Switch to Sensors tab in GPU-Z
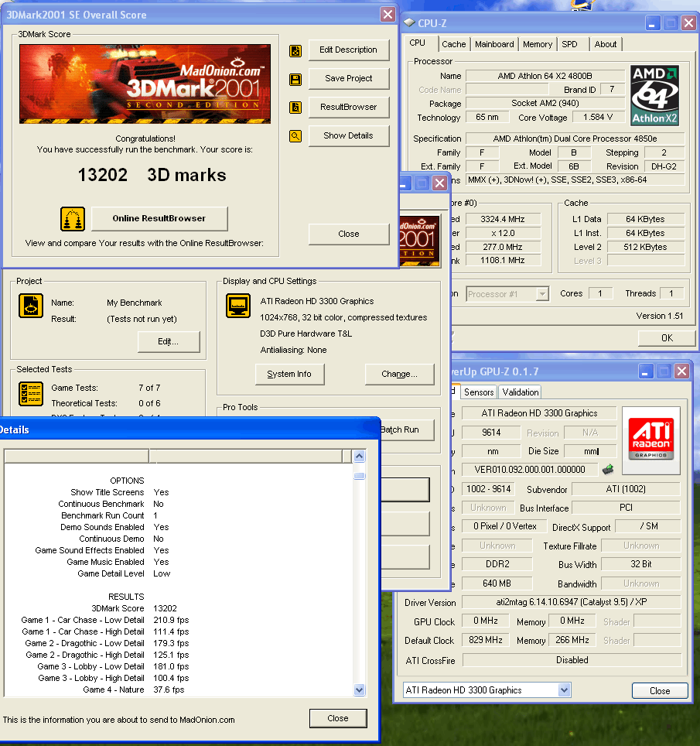This screenshot has height=746, width=700. click(x=479, y=392)
